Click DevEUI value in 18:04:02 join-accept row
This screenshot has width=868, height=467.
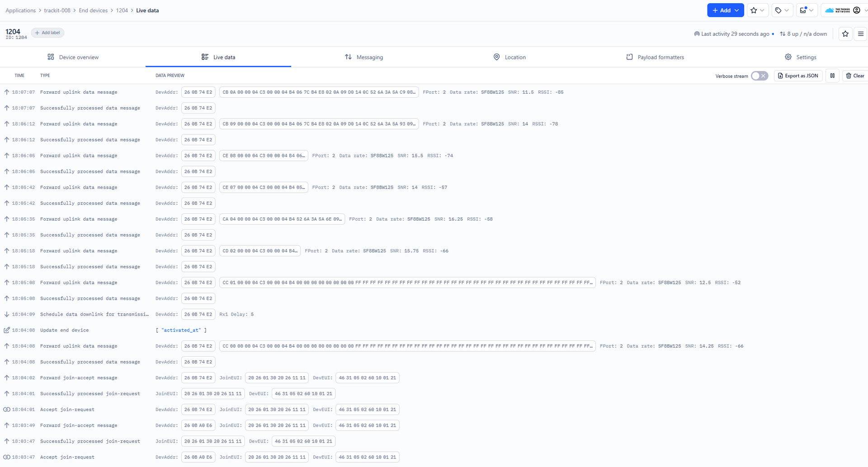(x=367, y=378)
